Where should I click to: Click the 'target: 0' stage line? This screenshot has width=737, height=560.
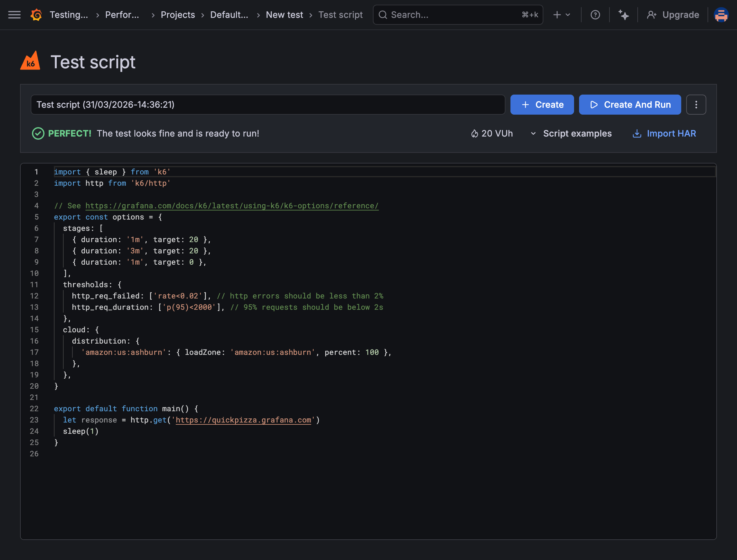click(139, 262)
